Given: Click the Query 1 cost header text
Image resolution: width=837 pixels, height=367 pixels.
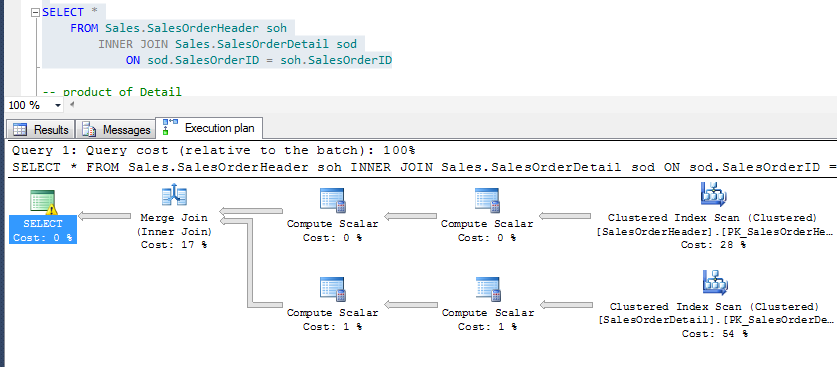Looking at the screenshot, I should [214, 150].
